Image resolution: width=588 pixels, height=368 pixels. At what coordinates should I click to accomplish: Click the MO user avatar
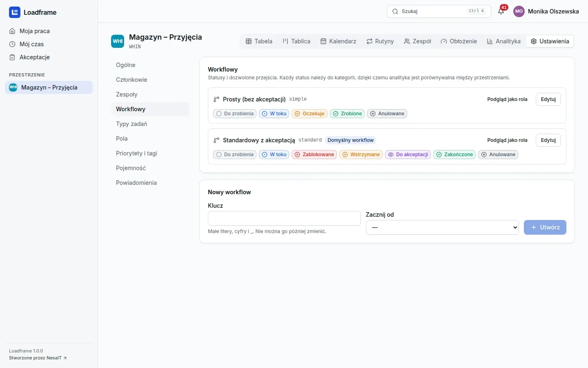click(x=519, y=11)
